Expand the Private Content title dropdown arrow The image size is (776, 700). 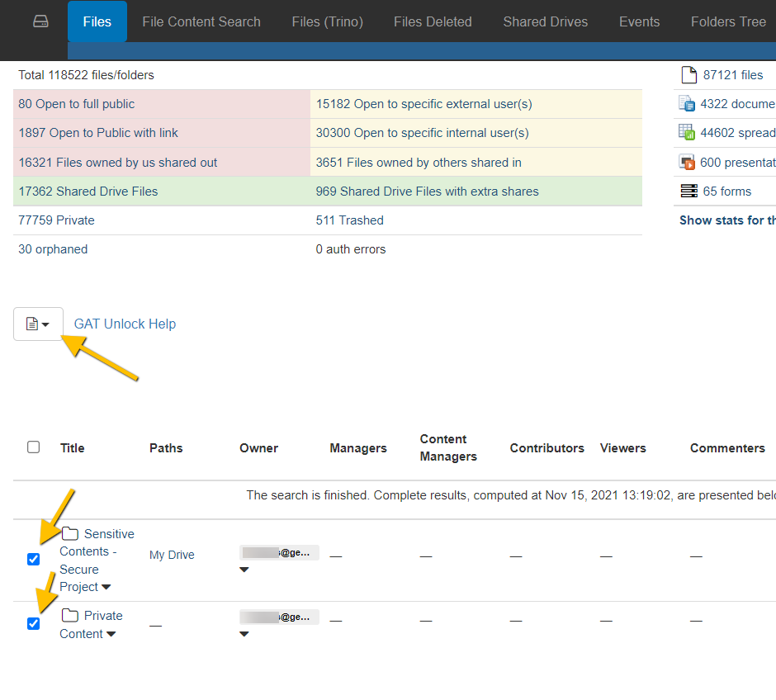(111, 635)
